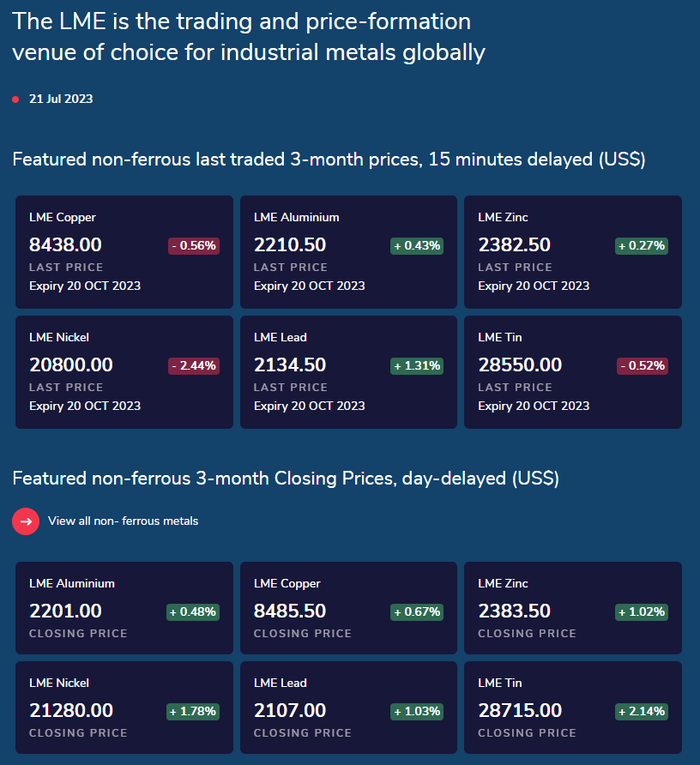Screen dimensions: 700x765
Task: Click the 2210.50 Aluminium last price value
Action: [x=290, y=245]
